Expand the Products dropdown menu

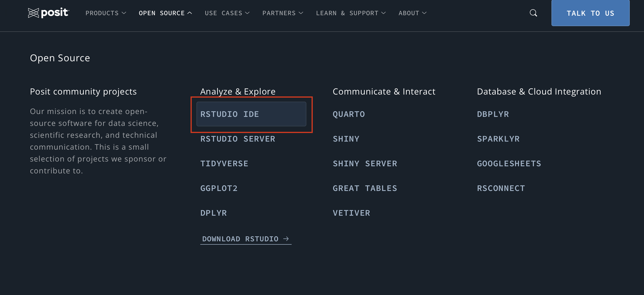coord(106,13)
